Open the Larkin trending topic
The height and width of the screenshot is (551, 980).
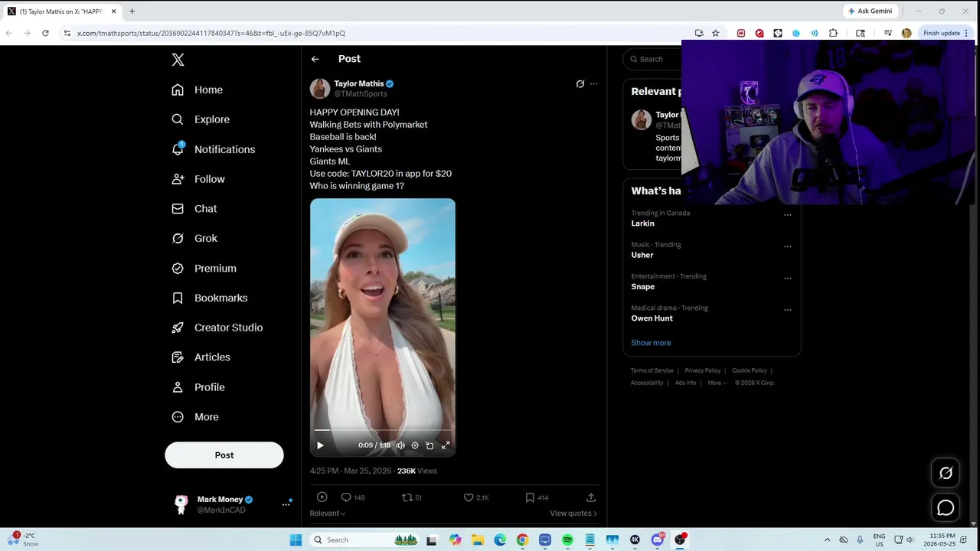pyautogui.click(x=642, y=223)
